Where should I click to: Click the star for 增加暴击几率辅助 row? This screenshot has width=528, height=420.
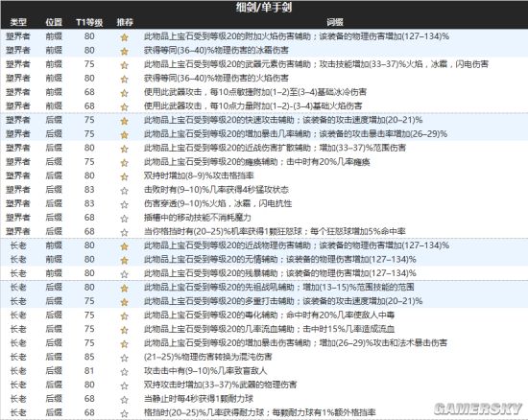(124, 135)
